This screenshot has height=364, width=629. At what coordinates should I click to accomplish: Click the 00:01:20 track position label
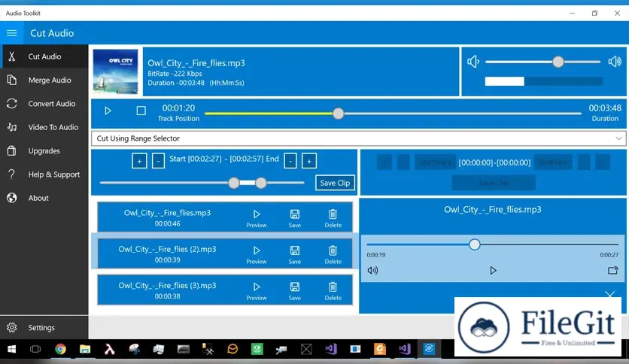[x=178, y=108]
